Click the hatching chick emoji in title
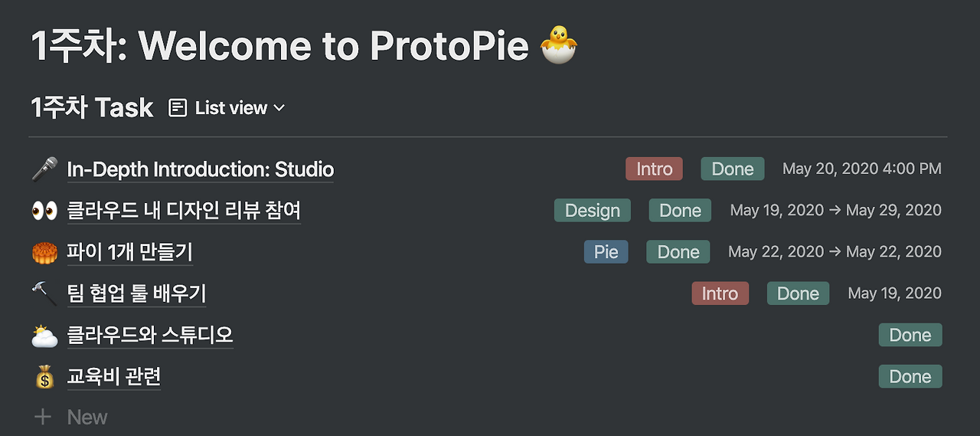The width and height of the screenshot is (980, 436). point(558,46)
